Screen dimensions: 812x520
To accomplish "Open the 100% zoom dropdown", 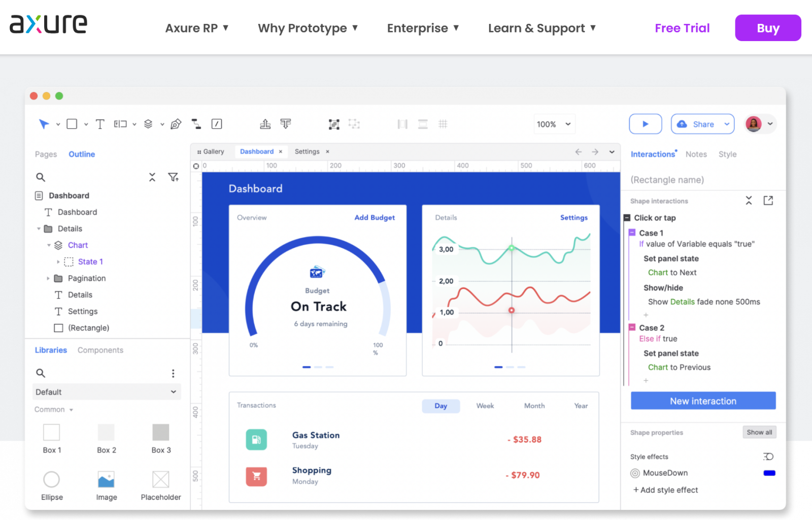I will 554,124.
